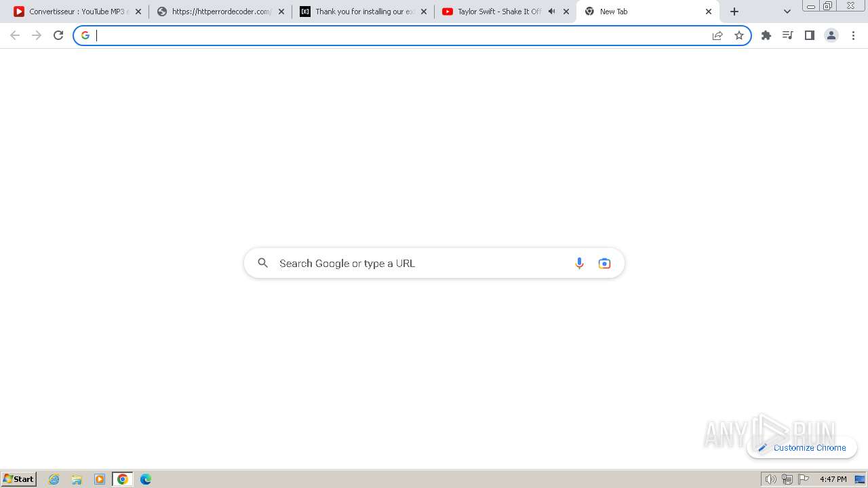Go back to previous page
This screenshot has height=488, width=868.
pos(15,35)
